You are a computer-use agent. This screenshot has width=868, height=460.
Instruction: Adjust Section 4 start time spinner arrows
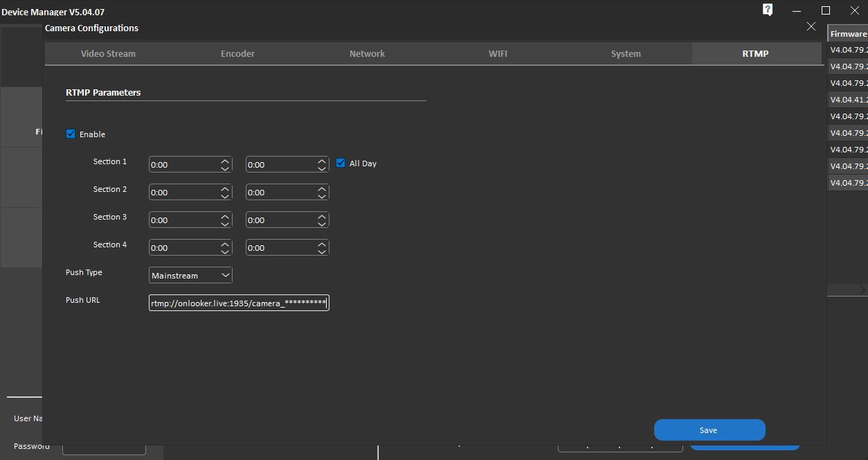225,247
